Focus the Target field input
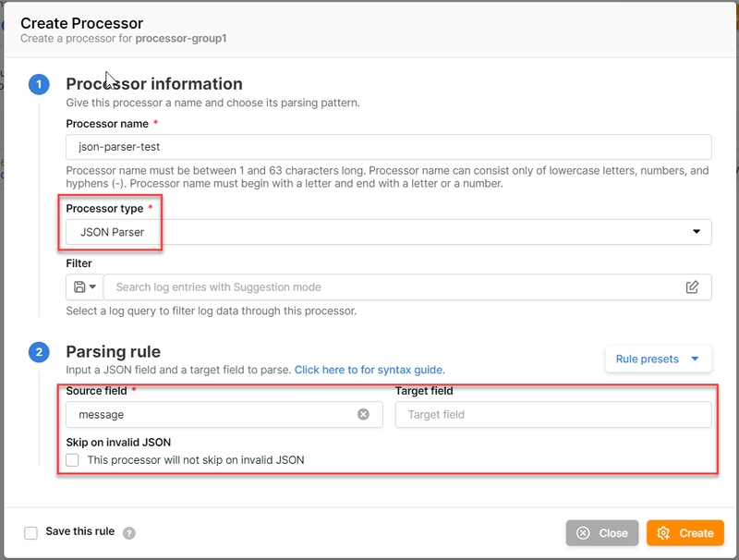Screen dimensions: 739x560 [552, 415]
